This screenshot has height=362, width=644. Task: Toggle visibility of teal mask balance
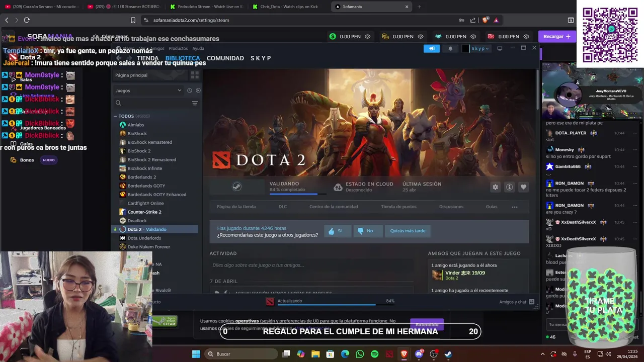(x=473, y=36)
